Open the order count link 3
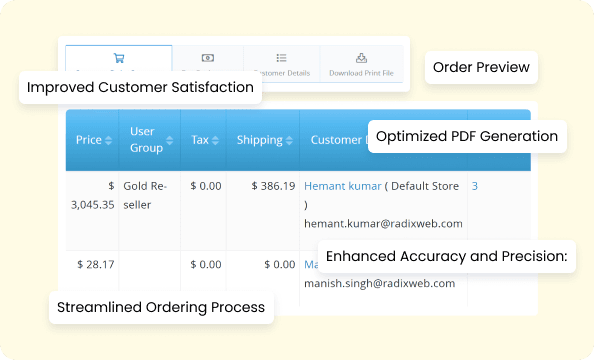594x360 pixels. click(x=475, y=186)
